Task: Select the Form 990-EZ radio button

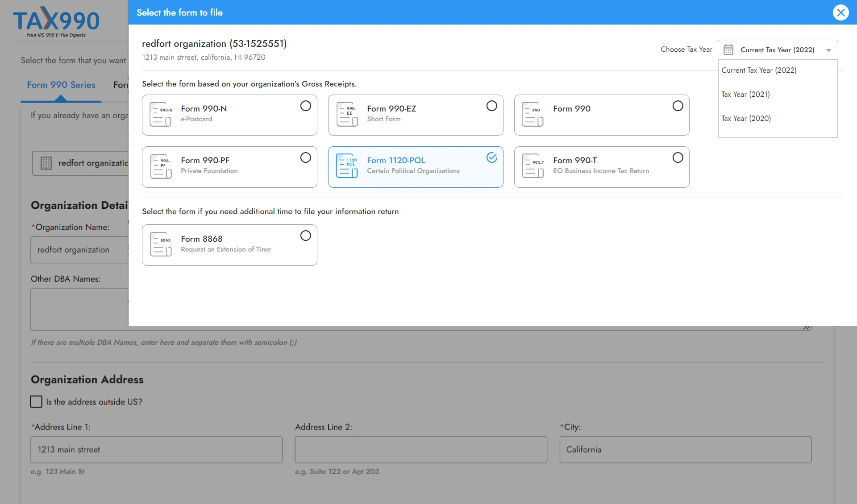Action: (x=492, y=106)
